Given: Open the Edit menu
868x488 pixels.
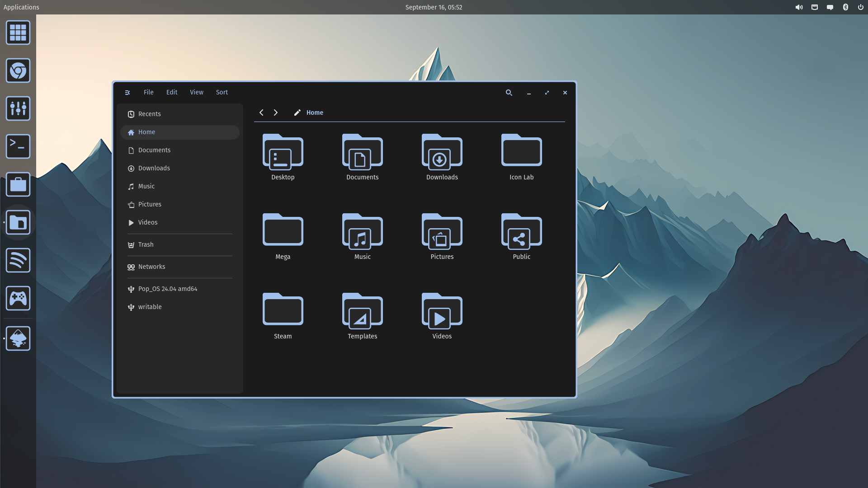Looking at the screenshot, I should [172, 92].
